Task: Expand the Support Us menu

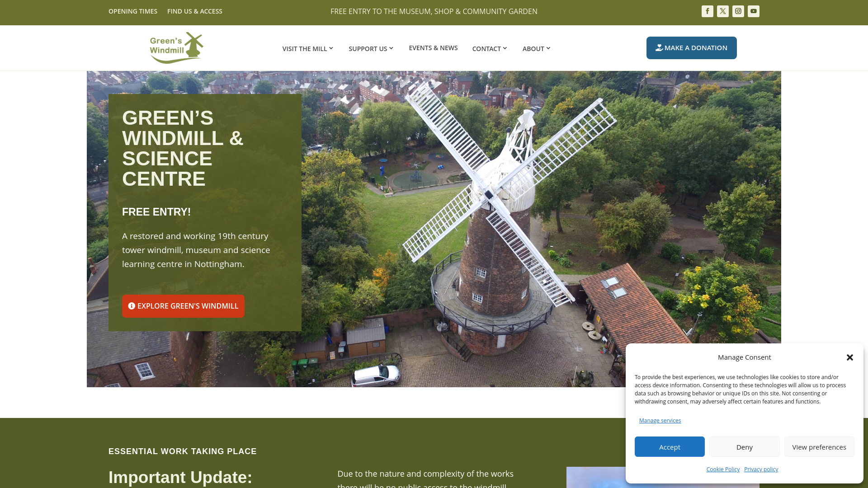Action: (371, 48)
